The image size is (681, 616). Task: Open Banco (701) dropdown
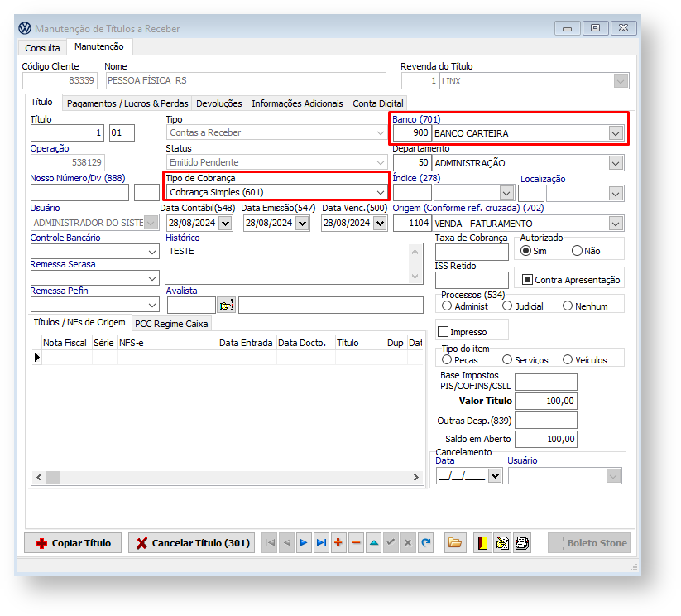coord(616,133)
